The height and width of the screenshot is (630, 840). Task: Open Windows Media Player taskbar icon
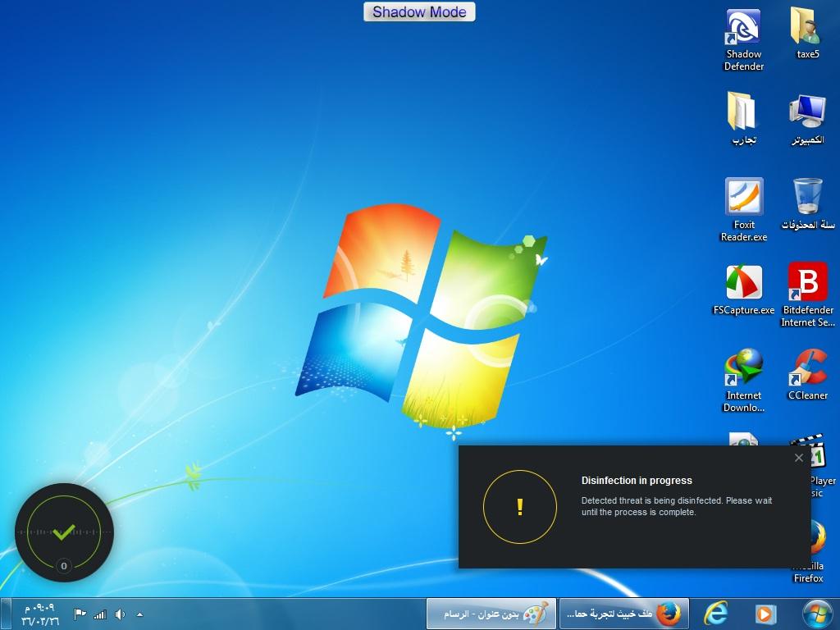pos(765,614)
